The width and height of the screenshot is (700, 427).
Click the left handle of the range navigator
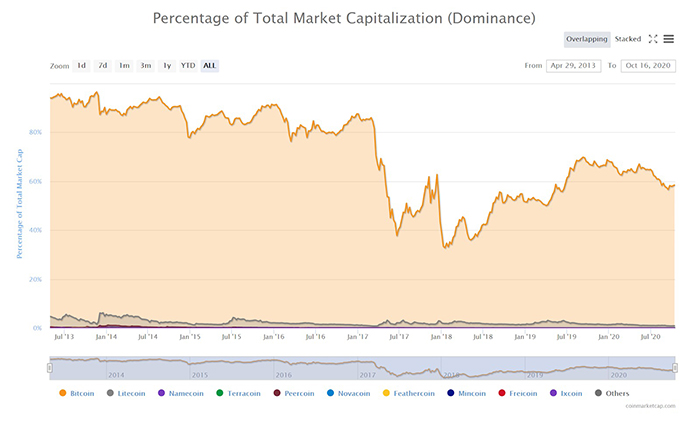pos(50,369)
